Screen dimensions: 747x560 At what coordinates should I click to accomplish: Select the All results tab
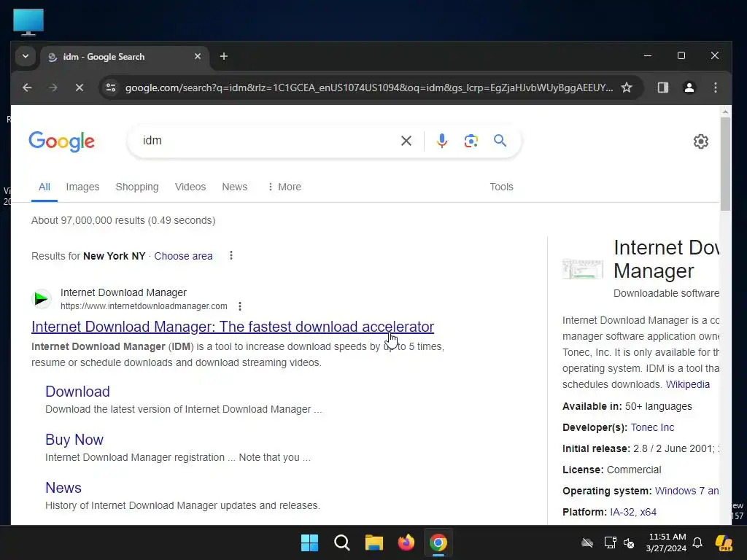[44, 187]
